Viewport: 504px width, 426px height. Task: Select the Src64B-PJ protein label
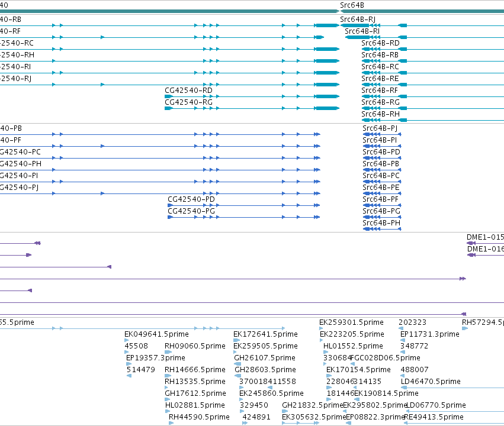[x=380, y=128]
